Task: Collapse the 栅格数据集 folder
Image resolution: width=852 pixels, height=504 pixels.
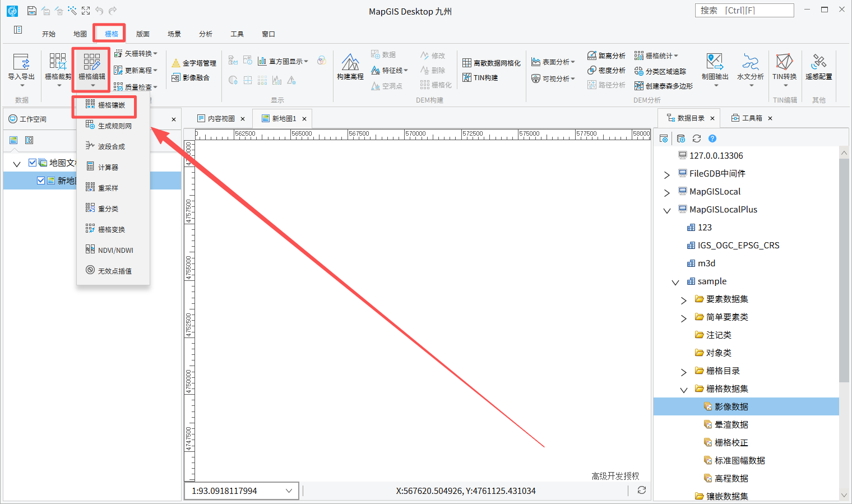Action: [684, 390]
